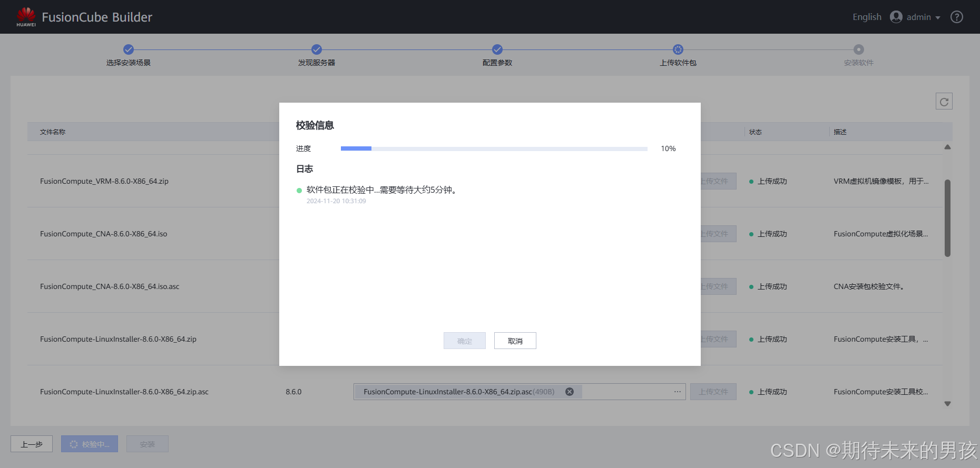Click 上传文件 button for LinuxInstaller zip.asc row
980x468 pixels.
(713, 392)
